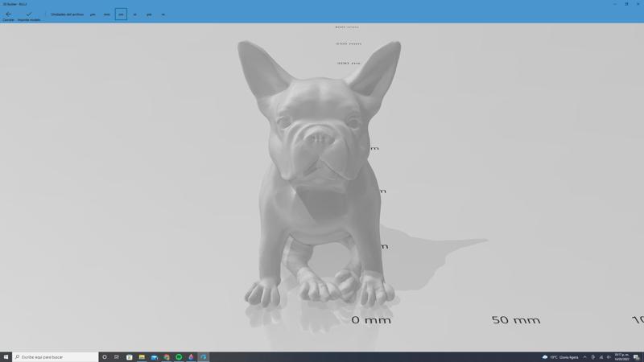Select the m file unit

coord(163,14)
